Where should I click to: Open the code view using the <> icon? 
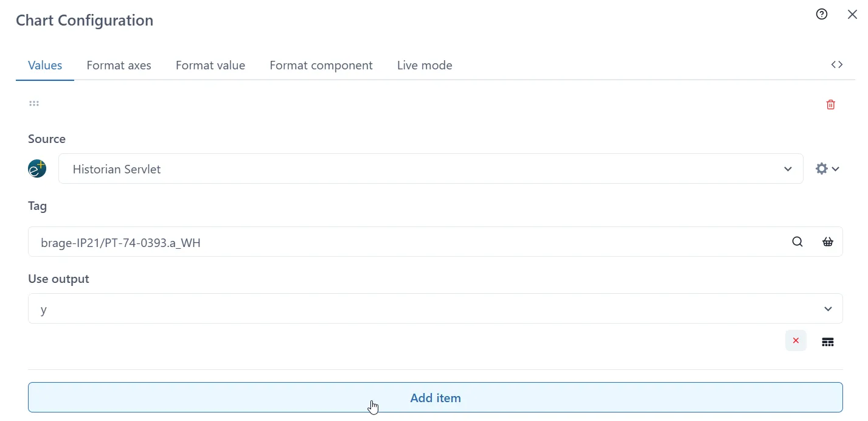tap(837, 64)
